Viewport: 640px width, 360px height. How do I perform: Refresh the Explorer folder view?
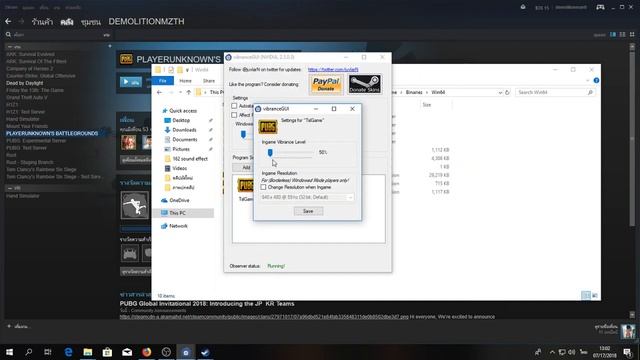pos(507,93)
